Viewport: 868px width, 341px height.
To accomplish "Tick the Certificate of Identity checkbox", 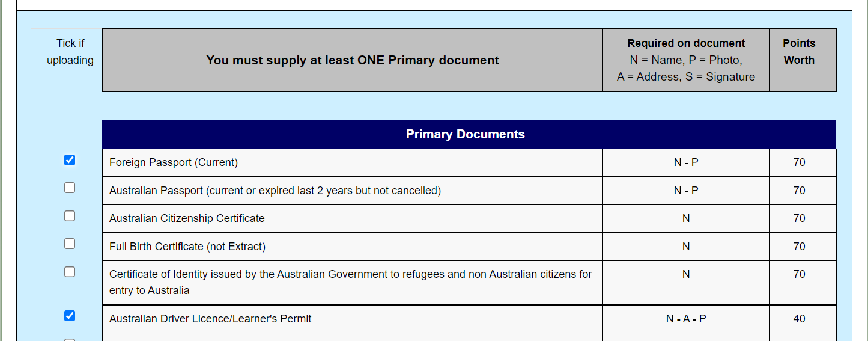I will tap(70, 272).
